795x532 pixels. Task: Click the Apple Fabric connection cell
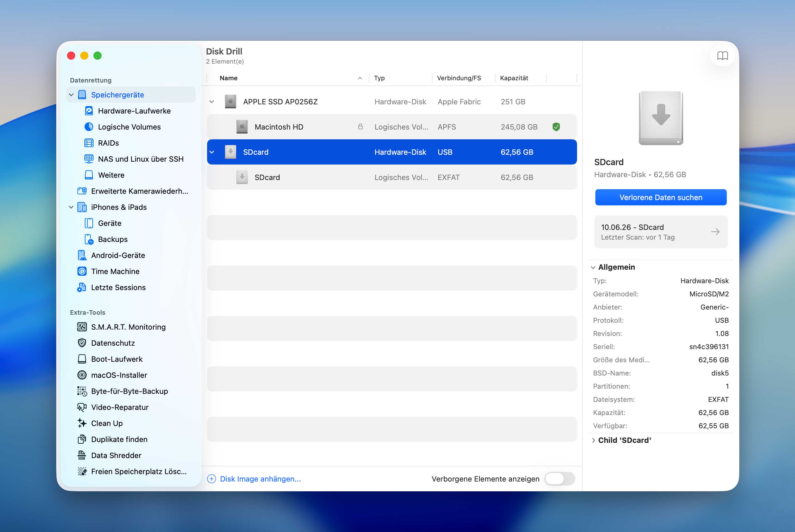pyautogui.click(x=459, y=102)
